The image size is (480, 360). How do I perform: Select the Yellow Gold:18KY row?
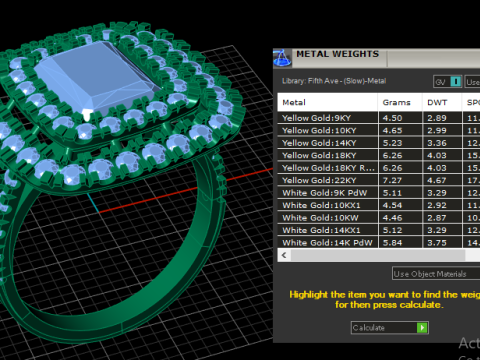[x=379, y=155]
